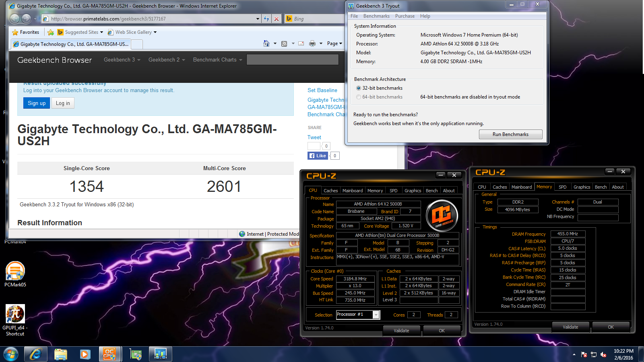Click the Multi-Core Score value 2601
Screen dimensions: 644x362
point(224,186)
